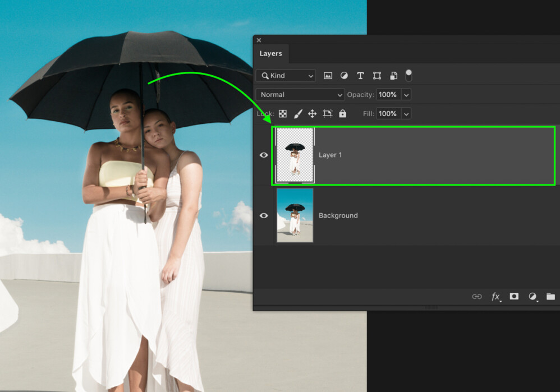Select the adjustment layer filter icon
This screenshot has height=392, width=560.
[x=344, y=75]
